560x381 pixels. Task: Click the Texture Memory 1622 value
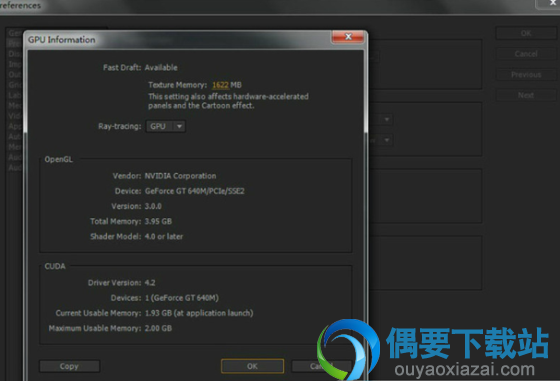click(220, 85)
